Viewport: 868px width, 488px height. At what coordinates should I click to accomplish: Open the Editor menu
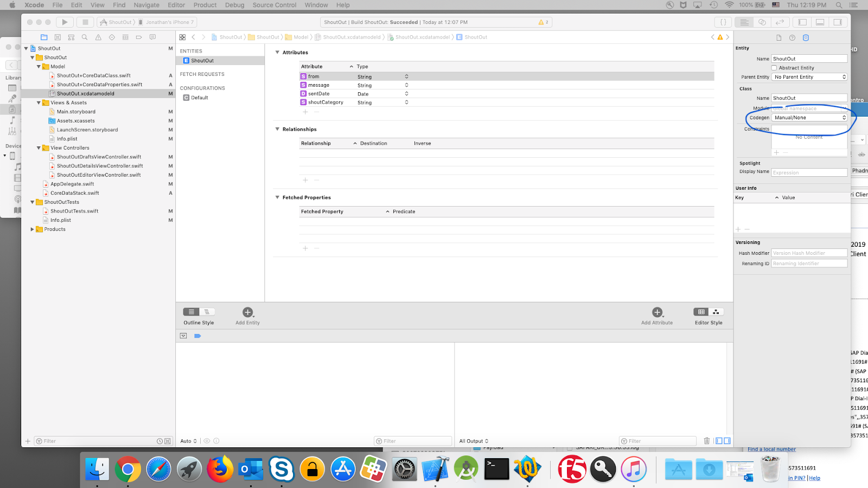pyautogui.click(x=176, y=5)
